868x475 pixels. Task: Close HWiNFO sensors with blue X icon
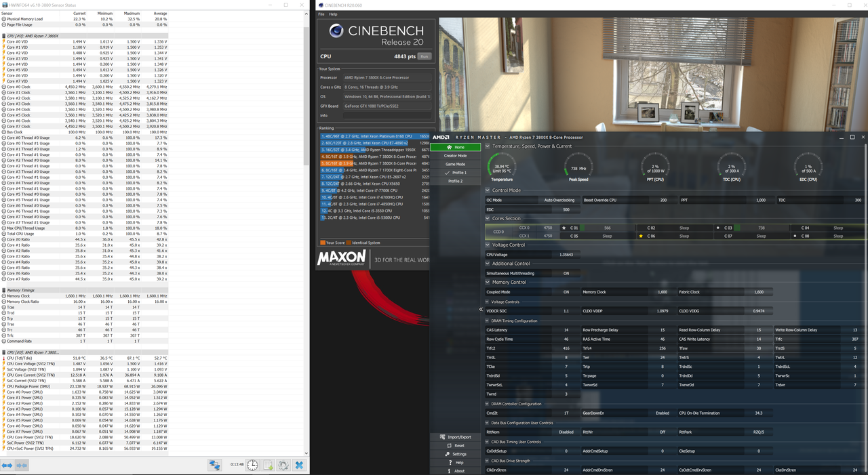point(299,466)
